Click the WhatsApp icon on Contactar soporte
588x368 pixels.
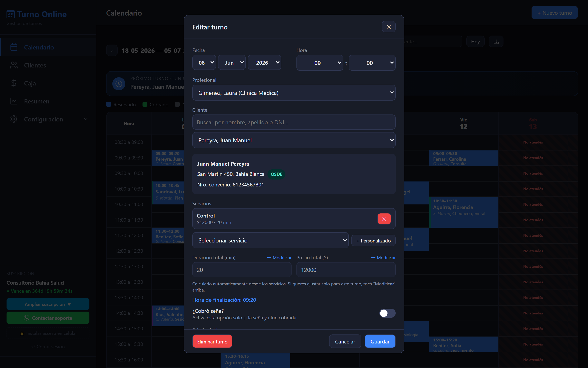[27, 318]
